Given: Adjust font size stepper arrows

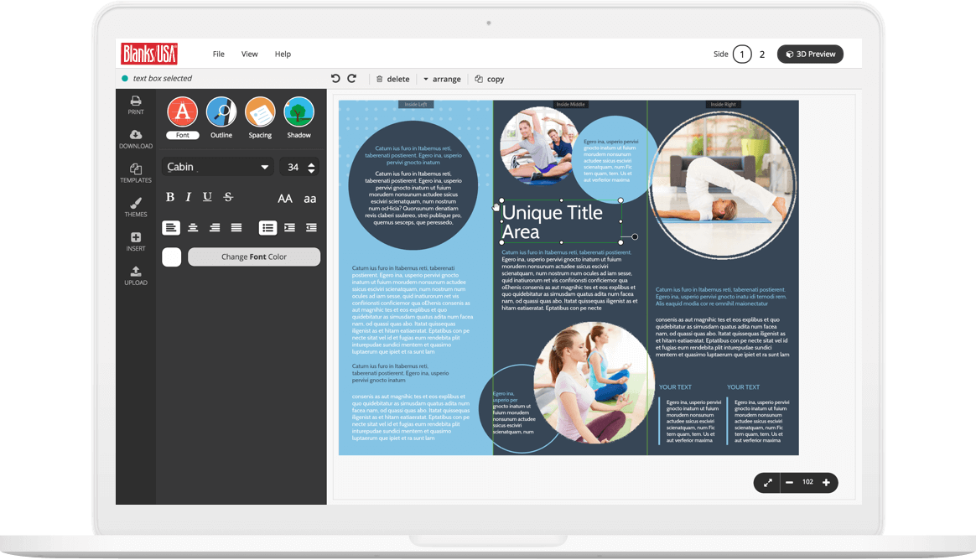Looking at the screenshot, I should click(x=312, y=168).
